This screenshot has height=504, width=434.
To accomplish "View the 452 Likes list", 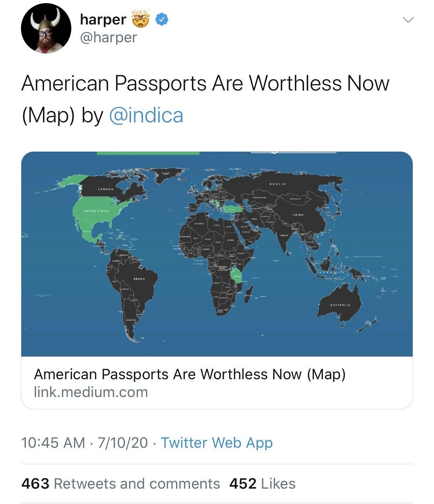I will point(262,484).
